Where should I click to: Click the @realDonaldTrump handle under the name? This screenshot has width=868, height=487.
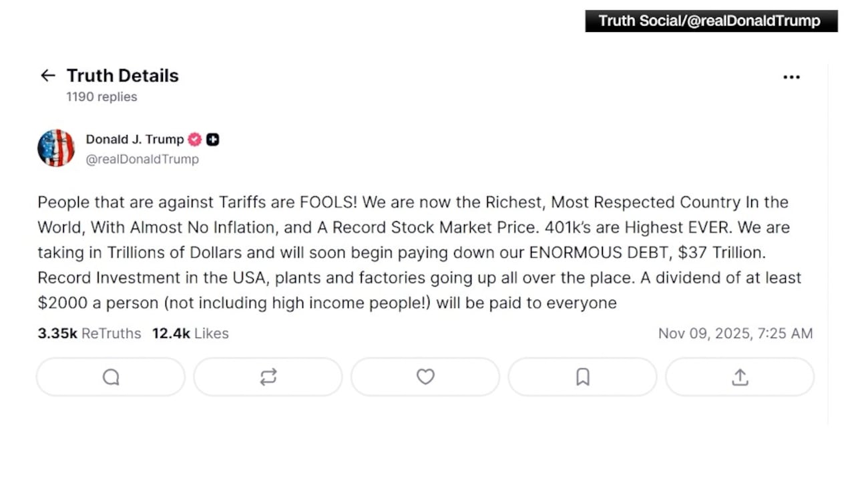coord(142,160)
